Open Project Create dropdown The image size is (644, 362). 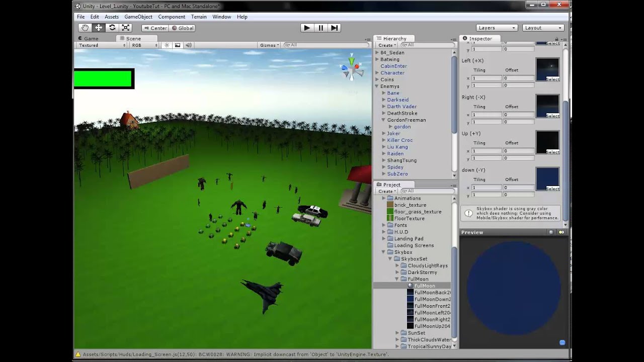click(x=387, y=191)
